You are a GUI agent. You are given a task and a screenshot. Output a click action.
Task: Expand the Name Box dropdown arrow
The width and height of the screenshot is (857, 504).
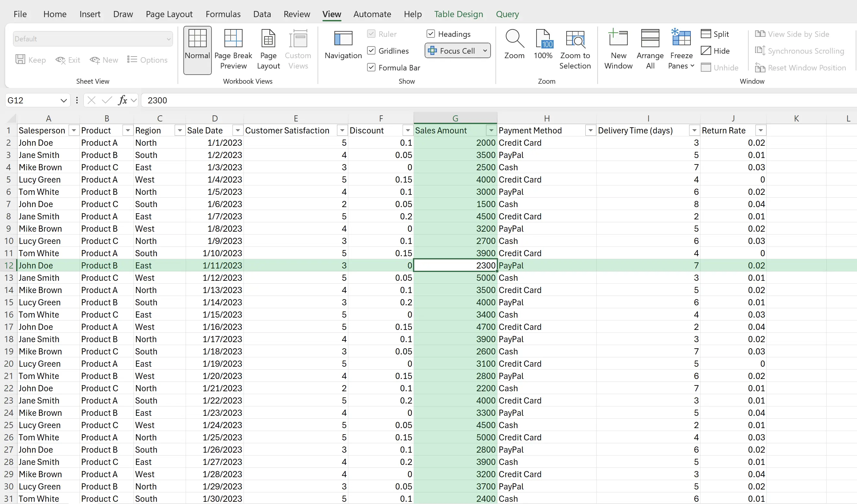pyautogui.click(x=63, y=100)
